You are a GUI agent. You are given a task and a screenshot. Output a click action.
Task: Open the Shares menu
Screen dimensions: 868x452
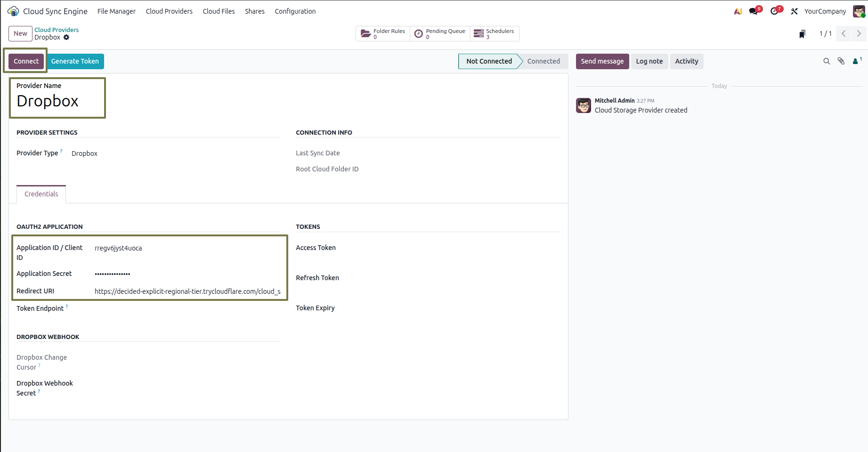[x=255, y=11]
